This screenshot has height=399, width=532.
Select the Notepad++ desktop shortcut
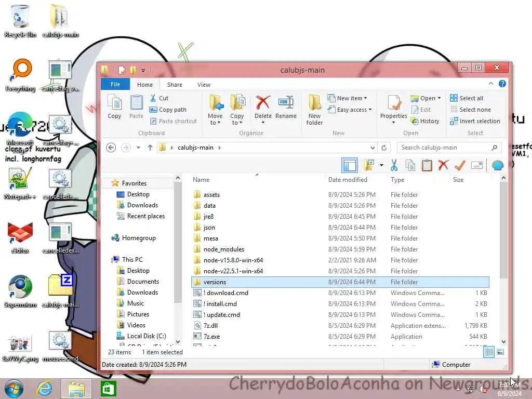point(20,183)
